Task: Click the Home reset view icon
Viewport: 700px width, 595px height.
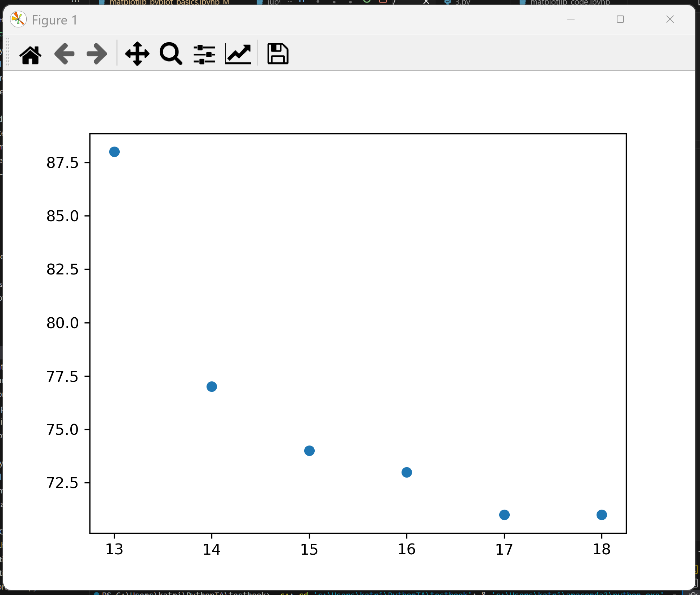Action: click(30, 54)
